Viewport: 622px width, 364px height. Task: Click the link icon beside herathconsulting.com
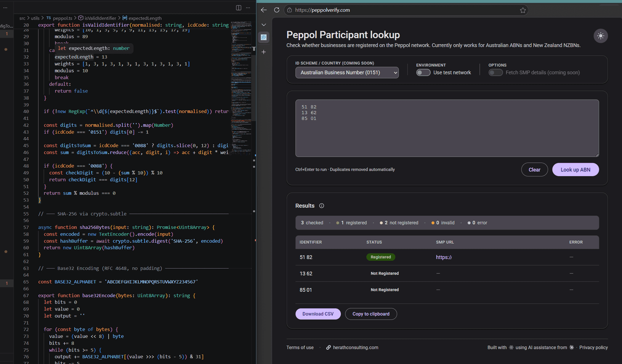tap(328, 347)
